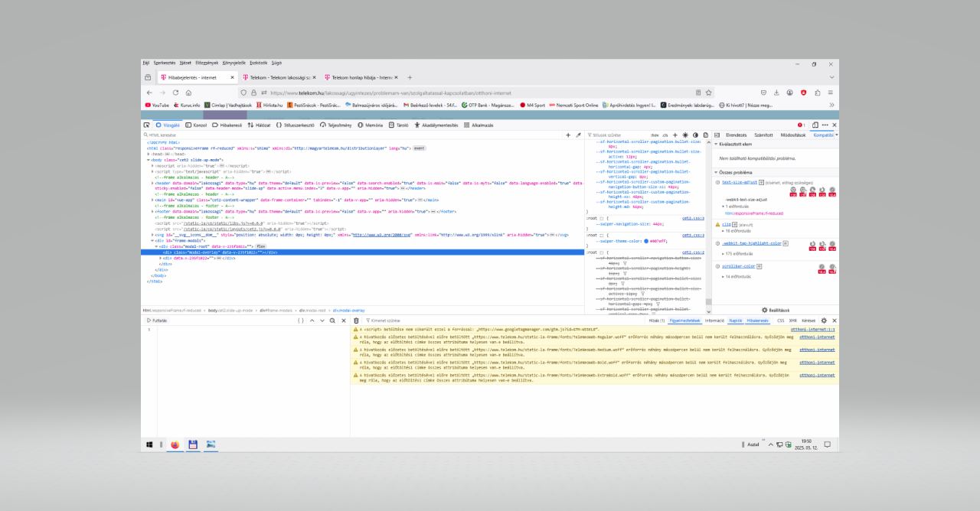Image resolution: width=980 pixels, height=511 pixels.
Task: Click the #007aff blue color swatch
Action: pyautogui.click(x=645, y=240)
